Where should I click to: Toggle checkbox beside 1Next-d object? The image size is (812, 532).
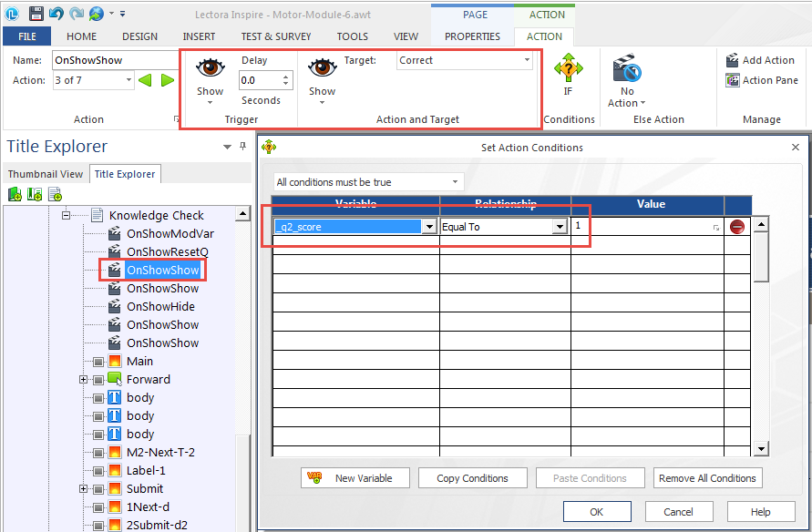click(x=98, y=507)
